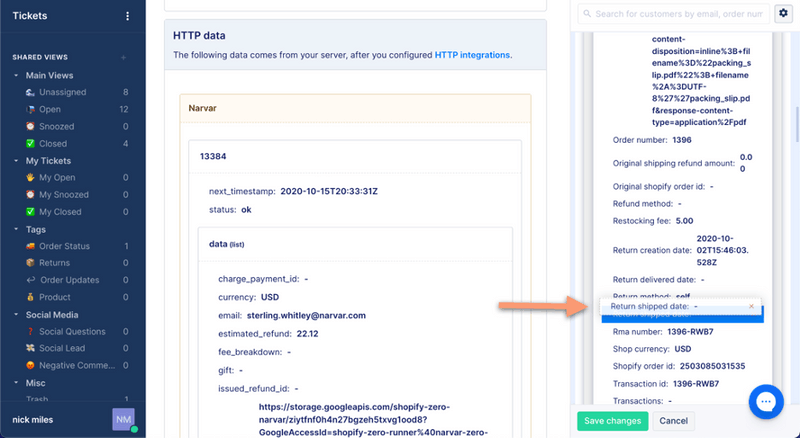Click the email value sterling.whitley@narvar.com
The width and height of the screenshot is (800, 438).
[306, 315]
